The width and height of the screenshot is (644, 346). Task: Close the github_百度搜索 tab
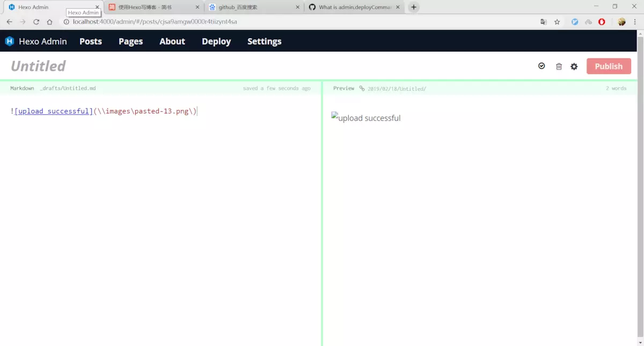(x=298, y=8)
